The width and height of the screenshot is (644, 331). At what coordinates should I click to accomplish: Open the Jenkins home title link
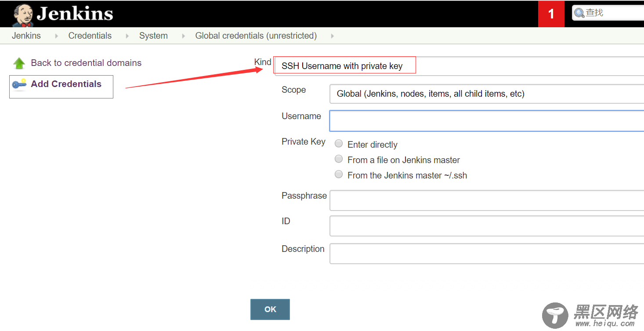pyautogui.click(x=75, y=14)
